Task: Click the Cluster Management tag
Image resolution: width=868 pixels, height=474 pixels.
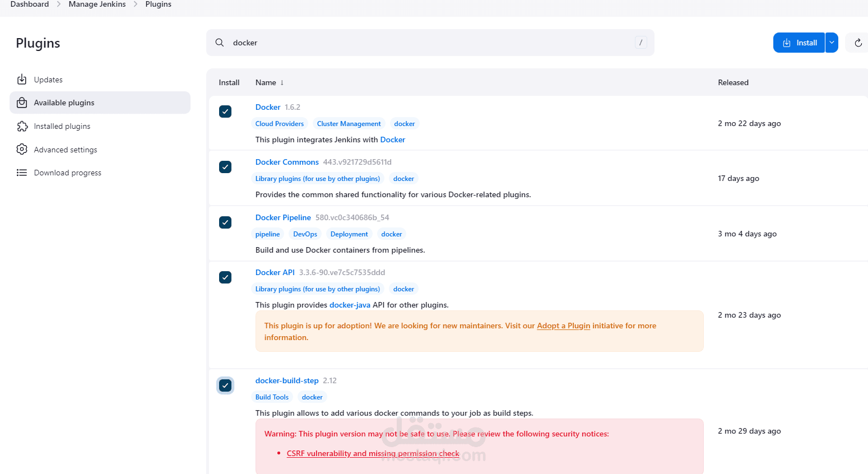Action: 349,124
